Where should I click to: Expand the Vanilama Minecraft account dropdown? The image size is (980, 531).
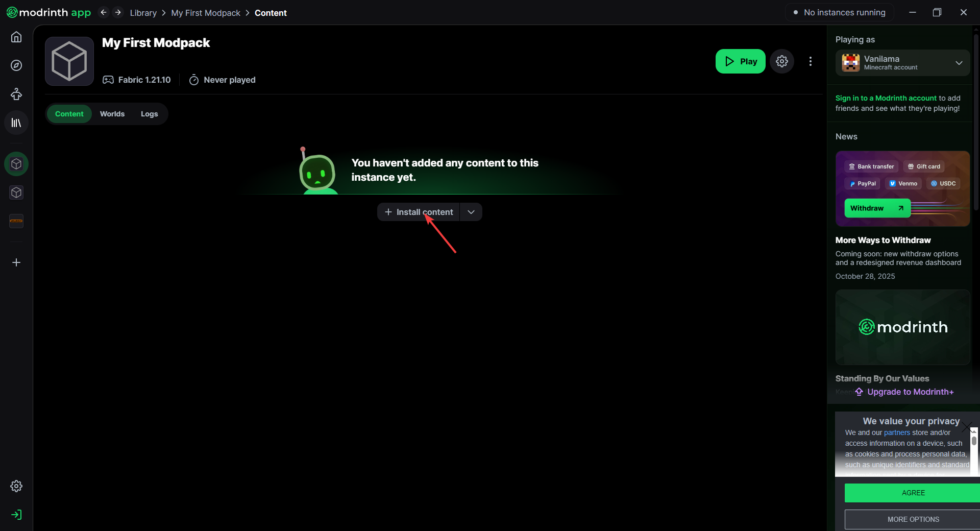click(x=959, y=63)
